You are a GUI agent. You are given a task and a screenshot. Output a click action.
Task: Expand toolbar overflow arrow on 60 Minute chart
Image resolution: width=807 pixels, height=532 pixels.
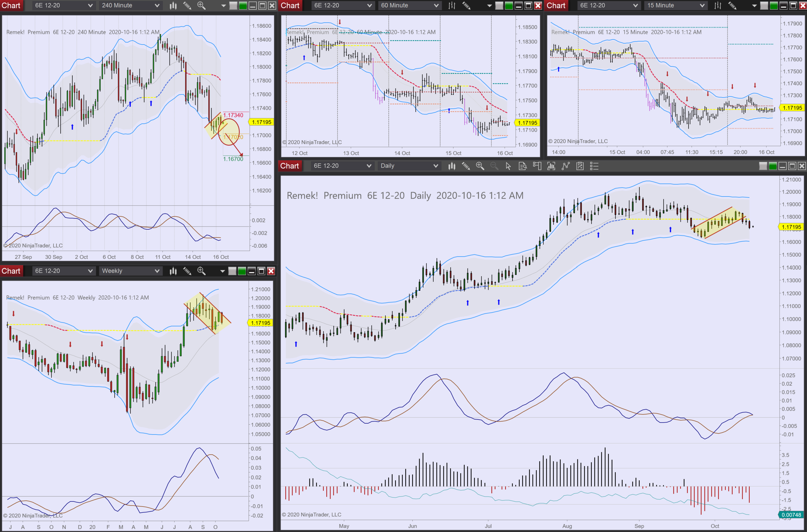click(x=489, y=5)
